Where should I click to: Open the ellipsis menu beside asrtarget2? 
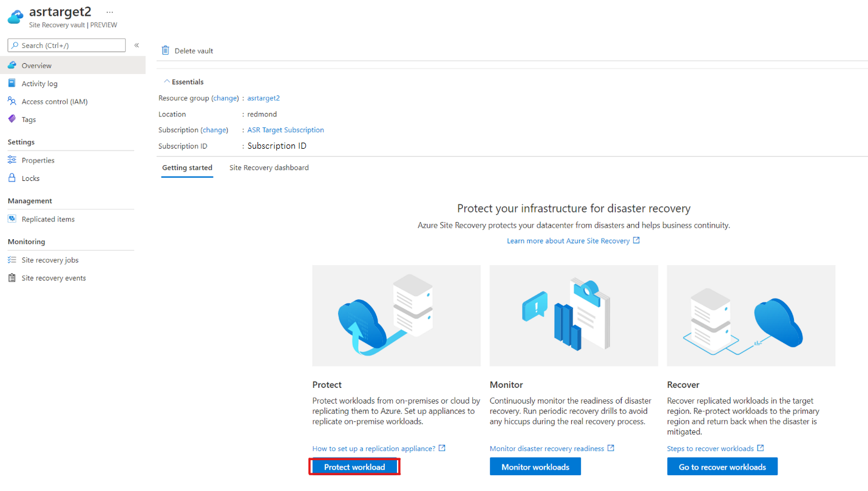coord(110,12)
